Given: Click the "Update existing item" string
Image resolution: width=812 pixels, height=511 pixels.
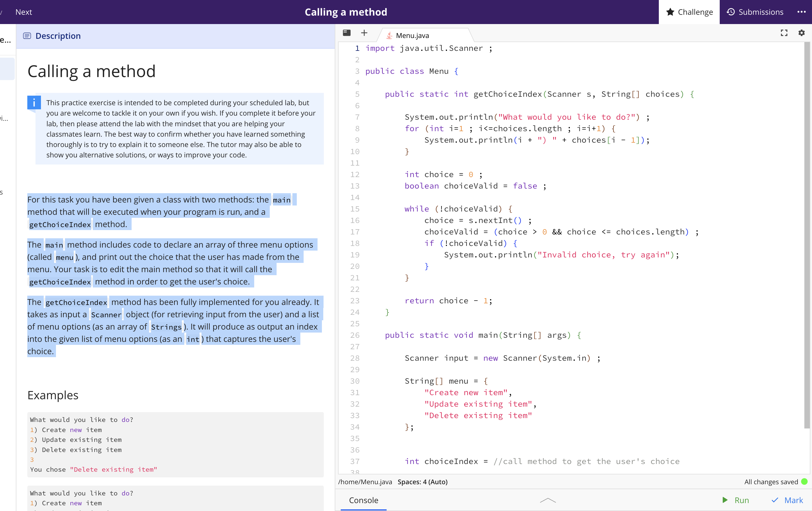Looking at the screenshot, I should pos(478,404).
